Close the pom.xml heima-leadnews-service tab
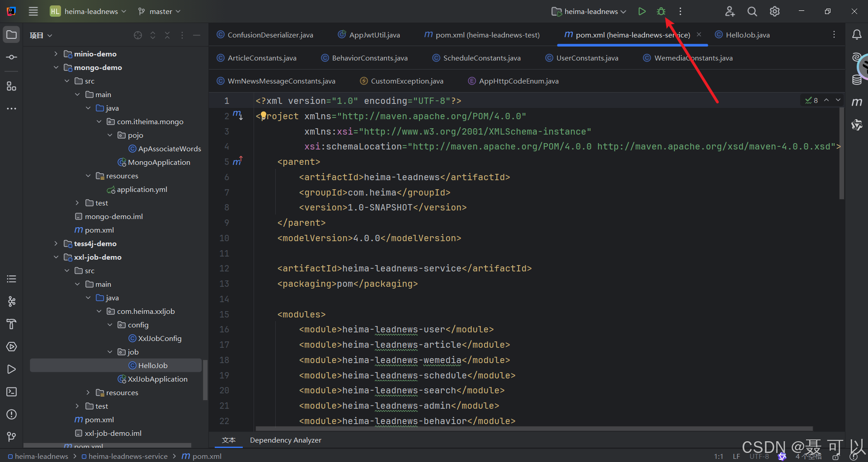 coord(699,34)
